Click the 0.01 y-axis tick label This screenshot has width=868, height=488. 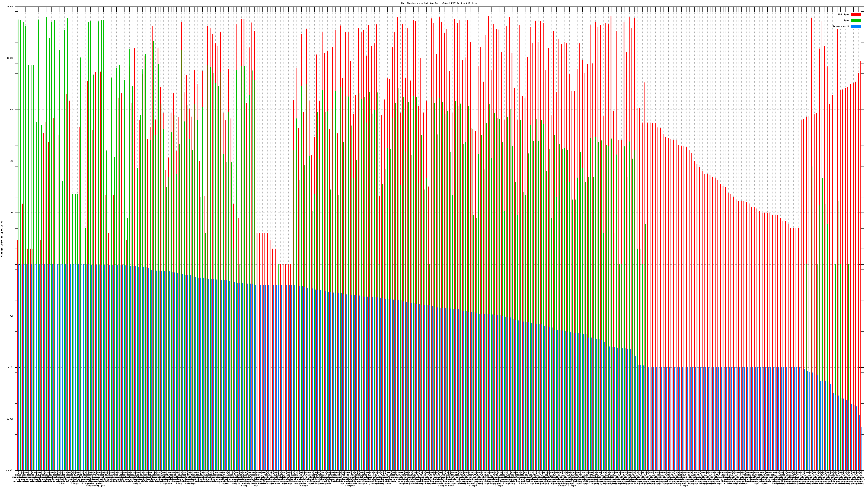(11, 367)
